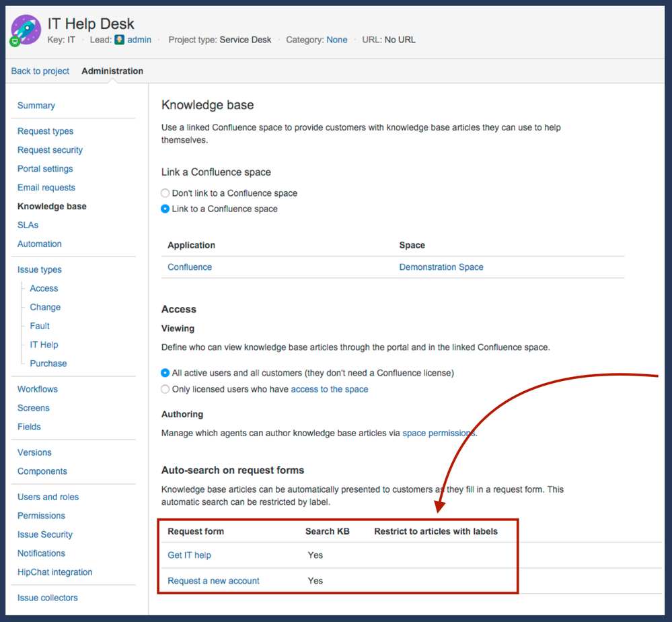Open the 'space permissions' link
This screenshot has width=672, height=622.
tap(439, 434)
